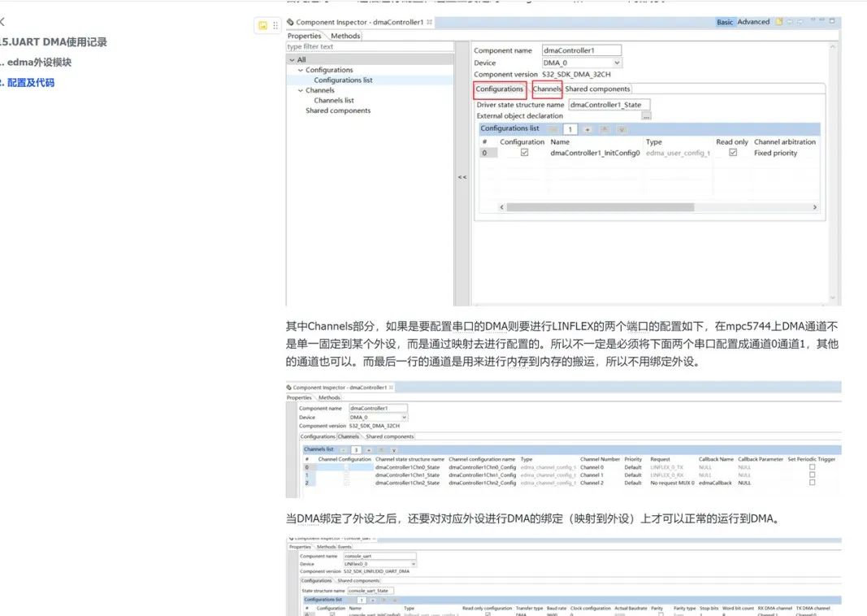
Task: Click the Fixed priority channel arbitration cell
Action: (x=775, y=153)
